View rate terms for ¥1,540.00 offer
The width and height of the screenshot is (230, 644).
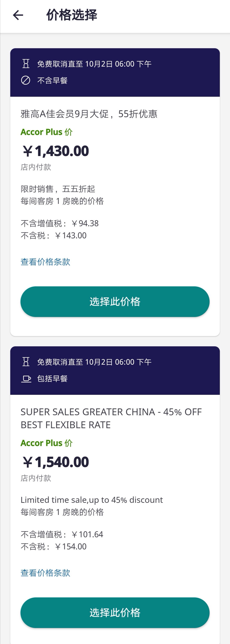click(45, 573)
